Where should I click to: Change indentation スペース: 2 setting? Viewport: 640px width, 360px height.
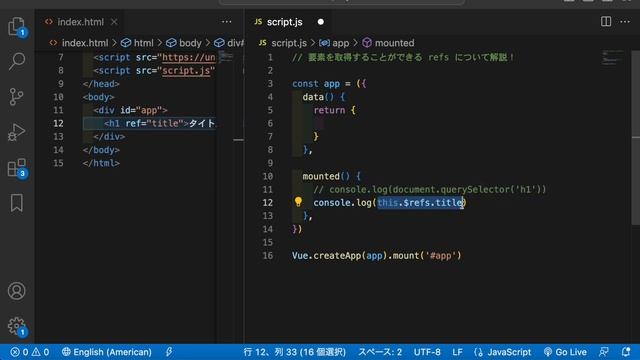(380, 352)
